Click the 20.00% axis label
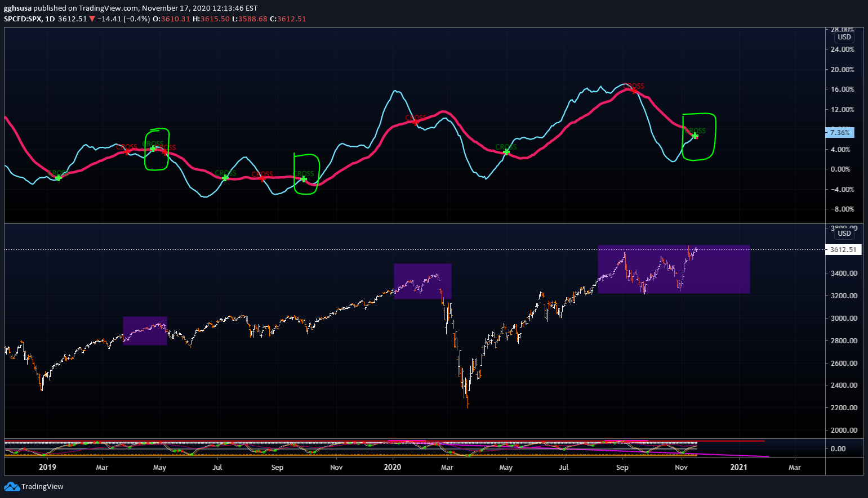Screen dimensions: 868x498 (x=843, y=70)
